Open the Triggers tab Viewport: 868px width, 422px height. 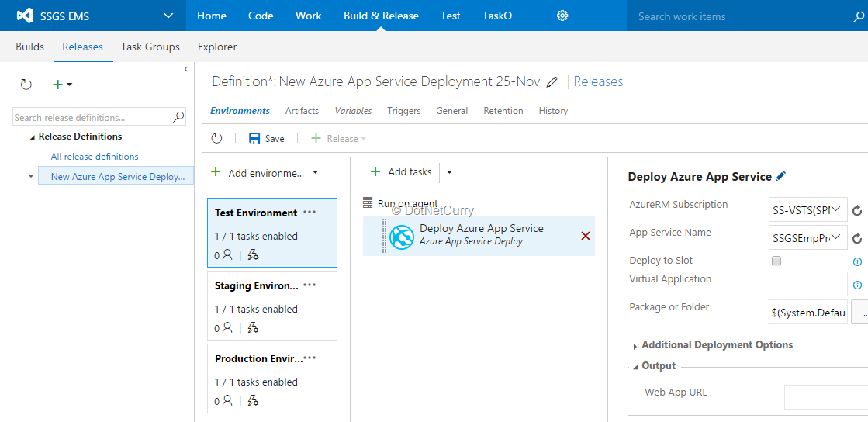click(x=404, y=111)
